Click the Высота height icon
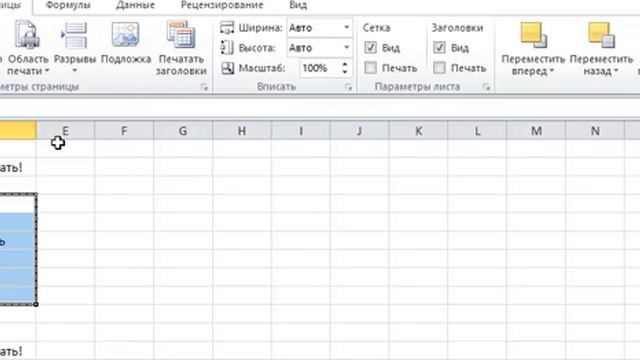 pos(227,48)
